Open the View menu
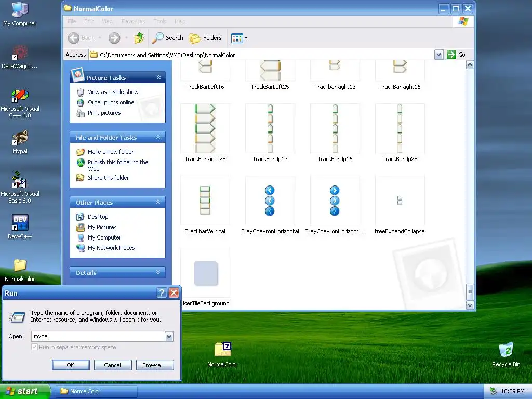 tap(108, 21)
